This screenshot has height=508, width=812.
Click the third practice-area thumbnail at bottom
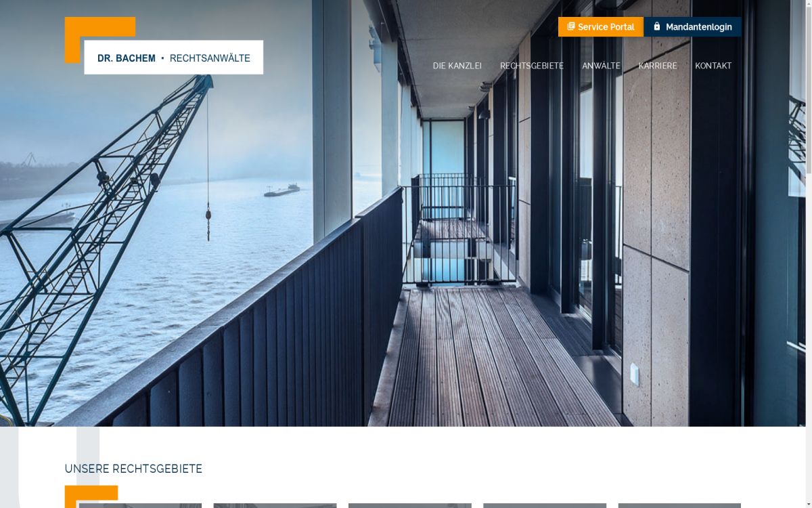(x=409, y=505)
